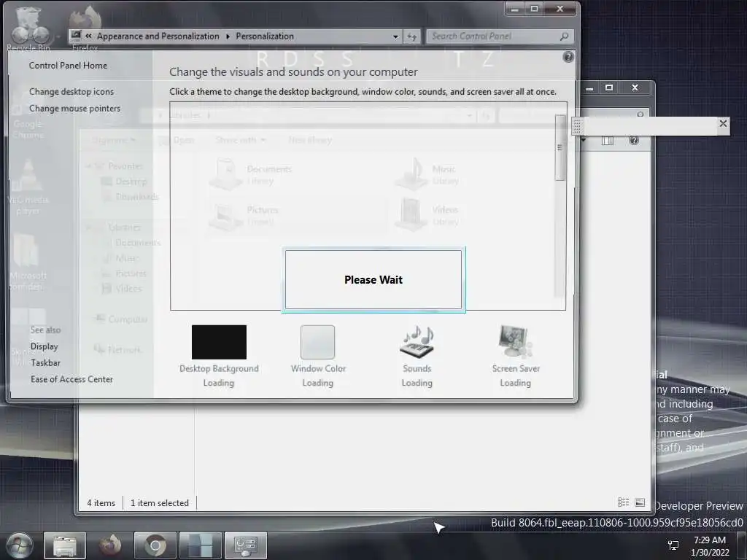Toggle the preview pane in Libraries window

(608, 141)
